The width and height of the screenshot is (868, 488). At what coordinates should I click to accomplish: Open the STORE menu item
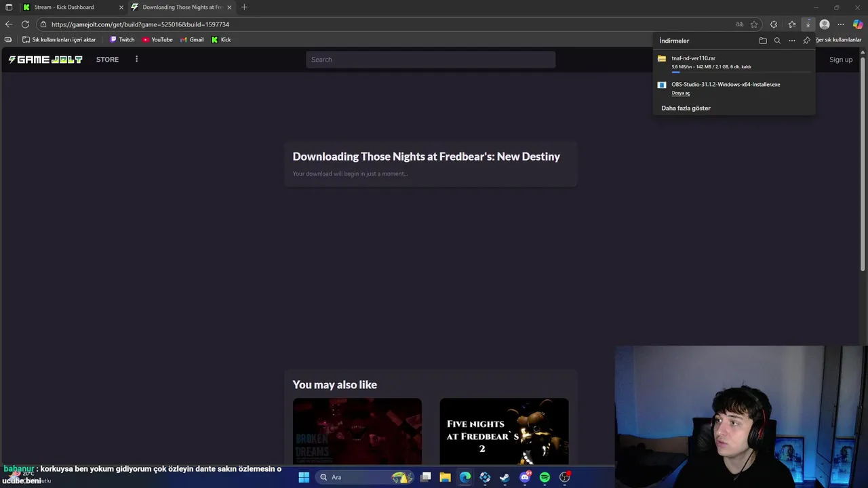(107, 60)
